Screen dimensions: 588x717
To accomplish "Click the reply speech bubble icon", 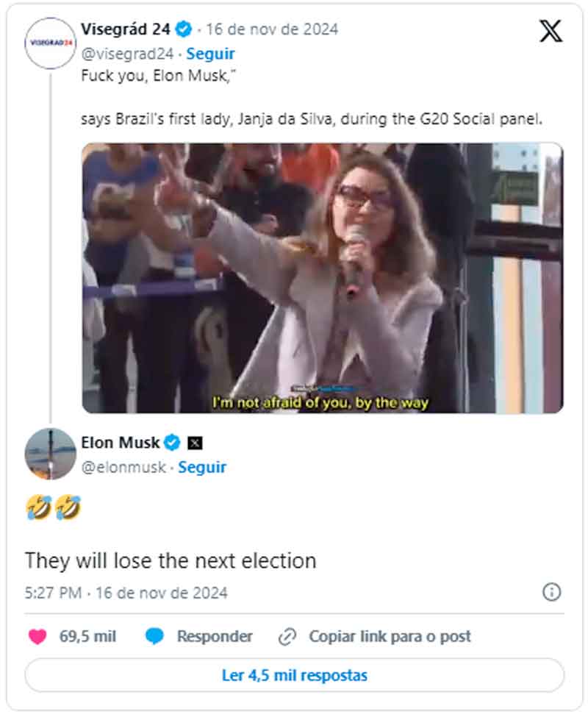I will tap(154, 636).
